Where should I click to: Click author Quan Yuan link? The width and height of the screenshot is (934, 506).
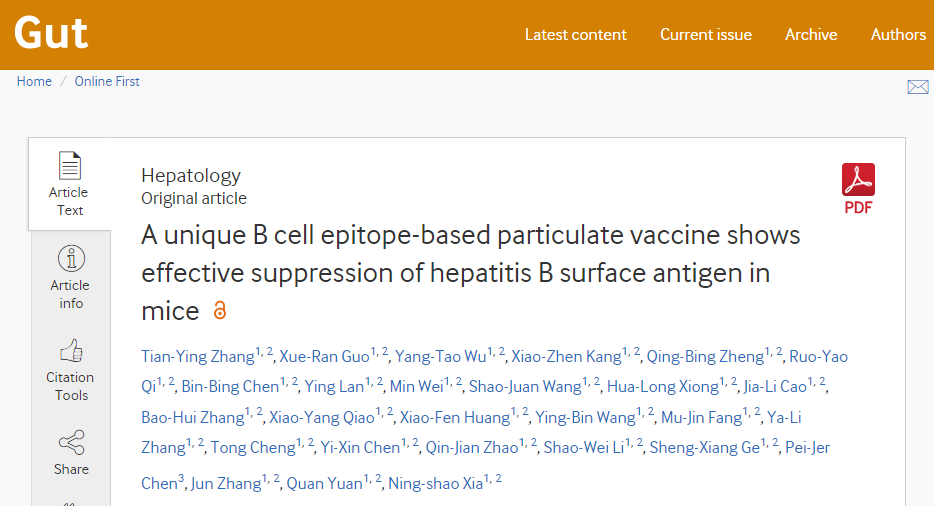tap(323, 483)
